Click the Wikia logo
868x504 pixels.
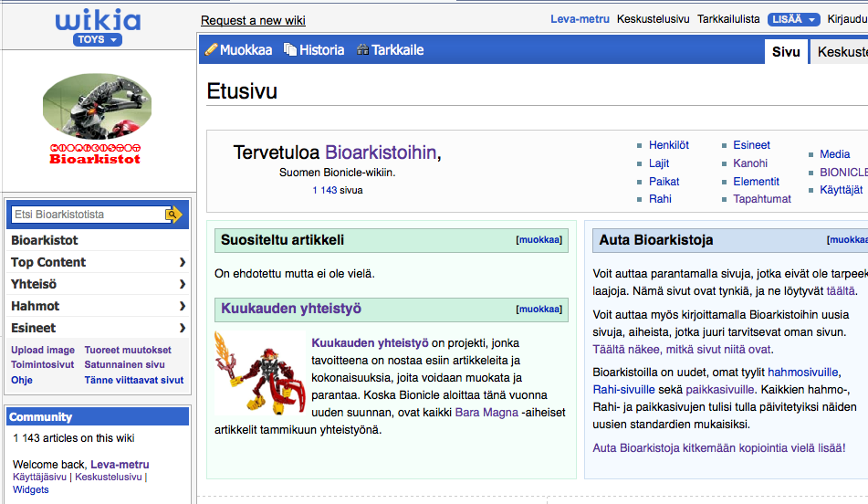[98, 20]
